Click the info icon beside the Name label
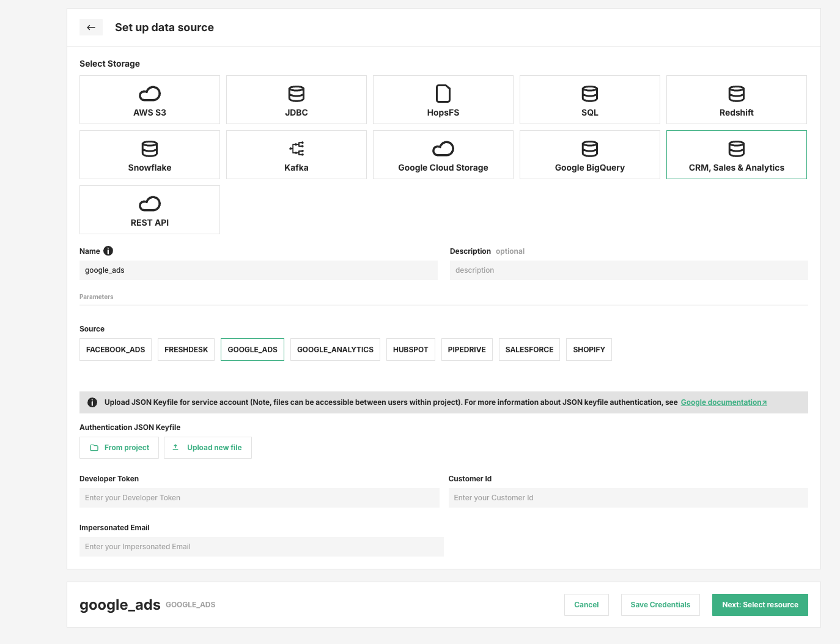Image resolution: width=840 pixels, height=644 pixels. pos(108,251)
